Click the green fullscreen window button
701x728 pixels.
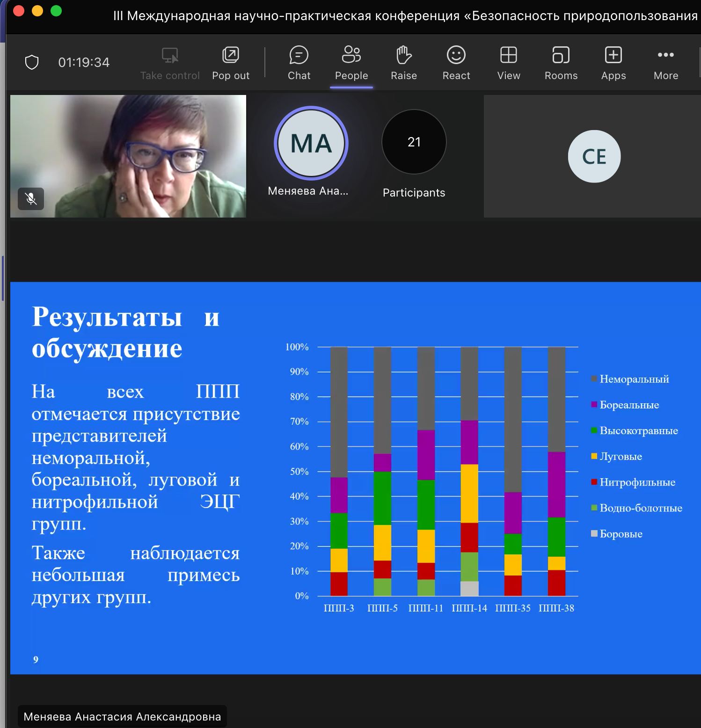pyautogui.click(x=56, y=11)
